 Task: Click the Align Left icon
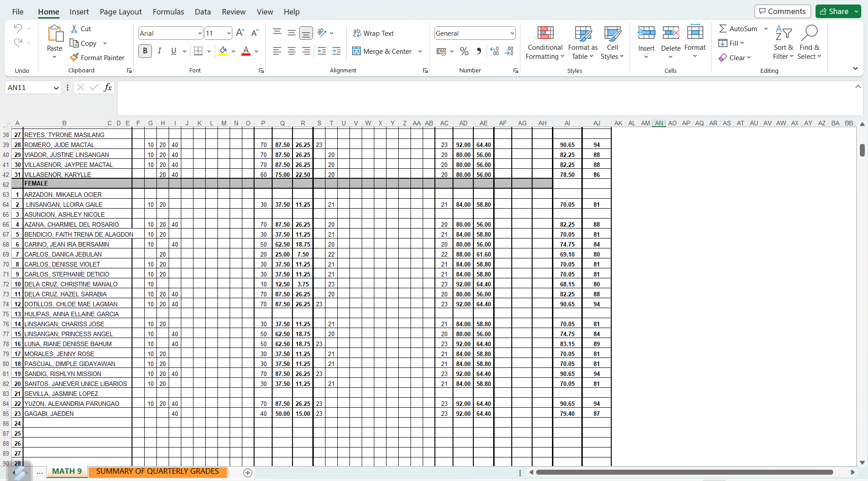[277, 51]
